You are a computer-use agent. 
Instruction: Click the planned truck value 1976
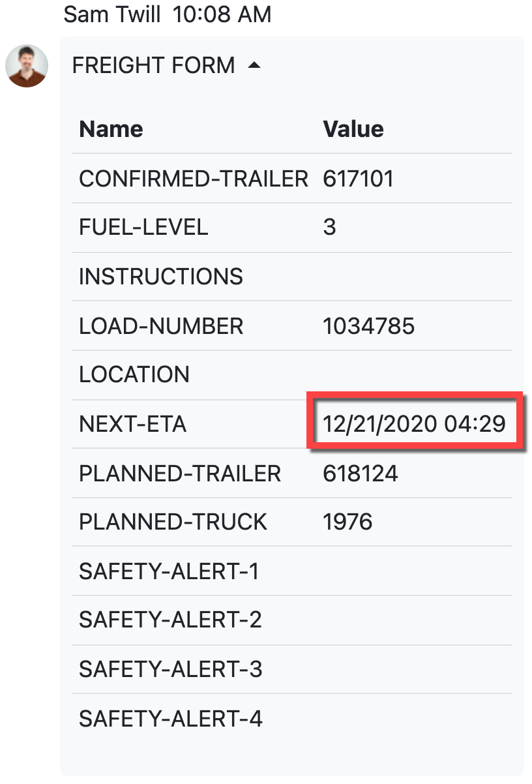point(347,522)
